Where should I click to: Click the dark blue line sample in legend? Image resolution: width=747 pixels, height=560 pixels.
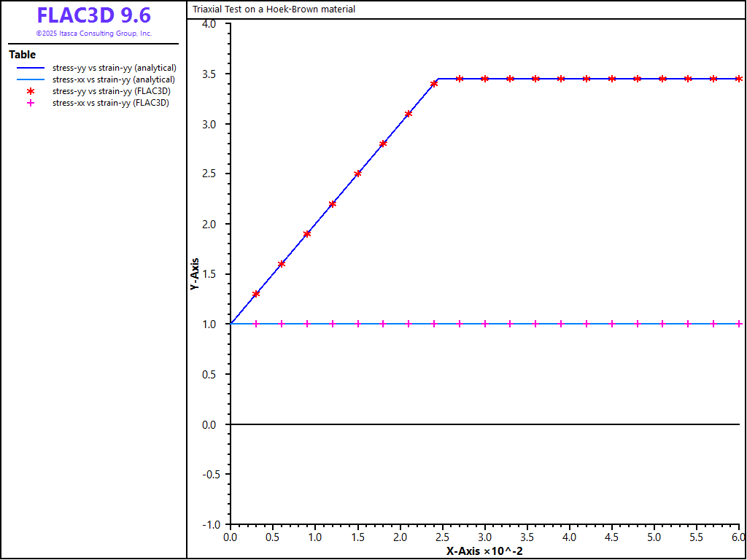click(31, 68)
